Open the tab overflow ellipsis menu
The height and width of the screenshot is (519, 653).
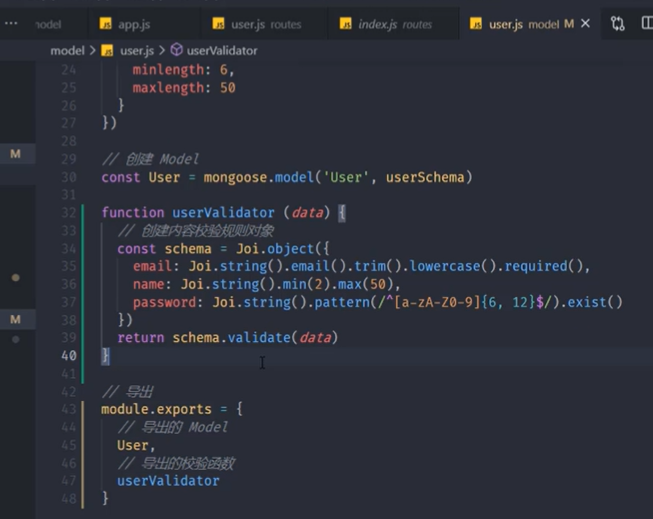11,23
